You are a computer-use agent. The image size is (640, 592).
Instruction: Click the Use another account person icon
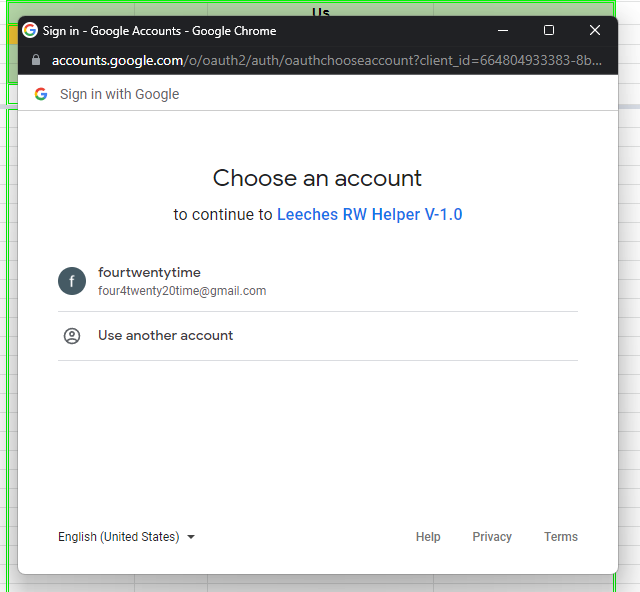point(72,336)
